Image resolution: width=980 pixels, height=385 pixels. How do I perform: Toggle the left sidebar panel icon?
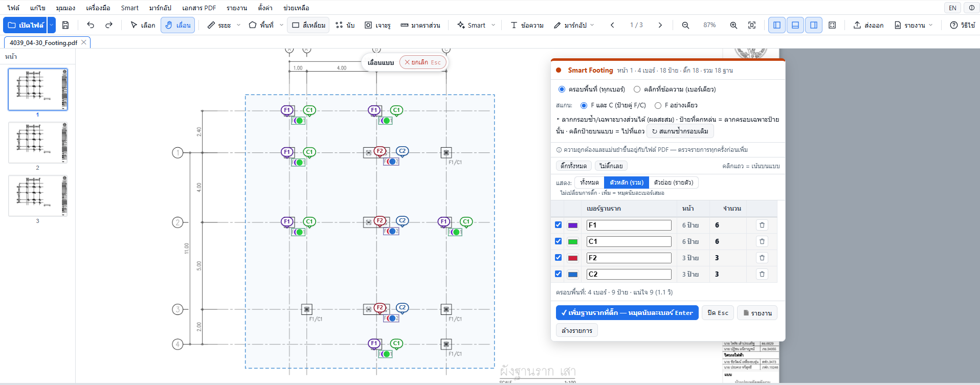click(x=777, y=25)
